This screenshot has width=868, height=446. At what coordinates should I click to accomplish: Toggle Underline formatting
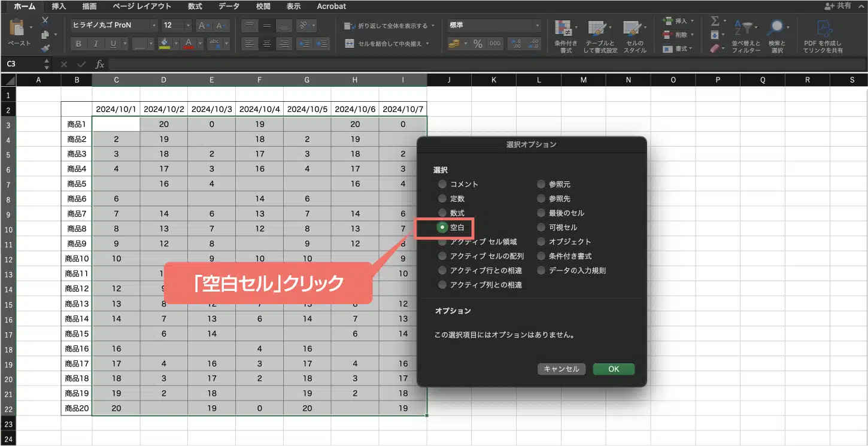pyautogui.click(x=113, y=44)
